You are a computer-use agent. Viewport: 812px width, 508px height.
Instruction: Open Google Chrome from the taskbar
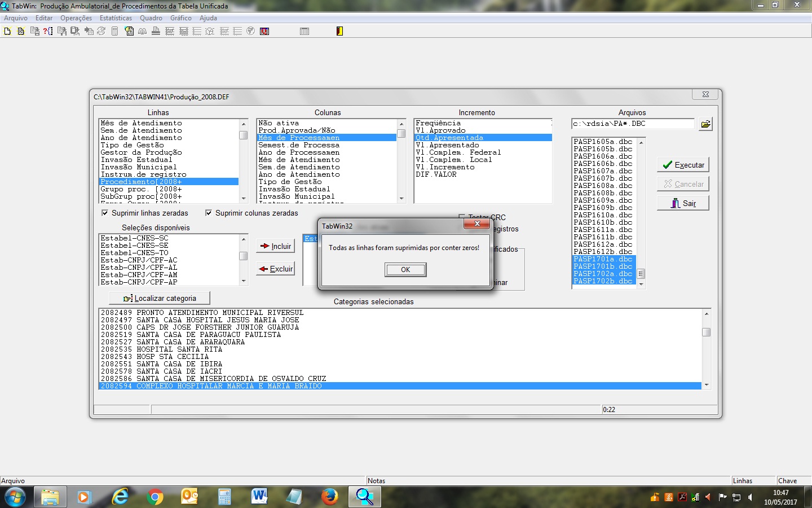pos(155,497)
